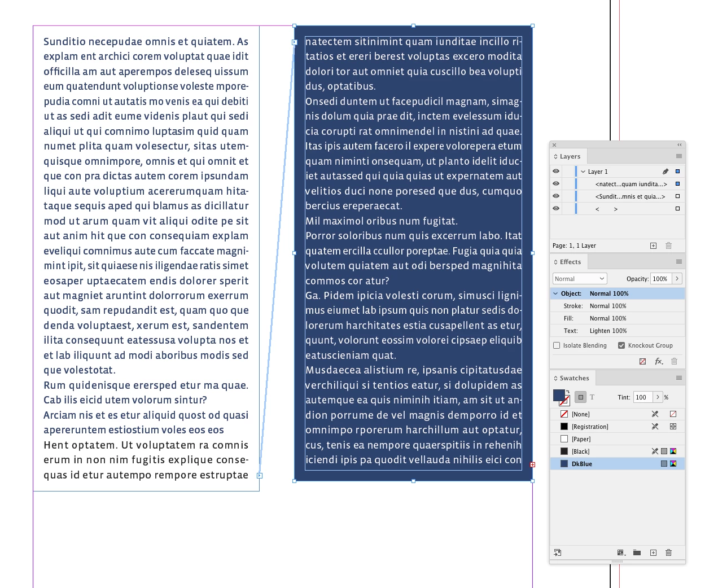The image size is (718, 588).
Task: Hide the Sundit text frame item
Action: (x=556, y=196)
